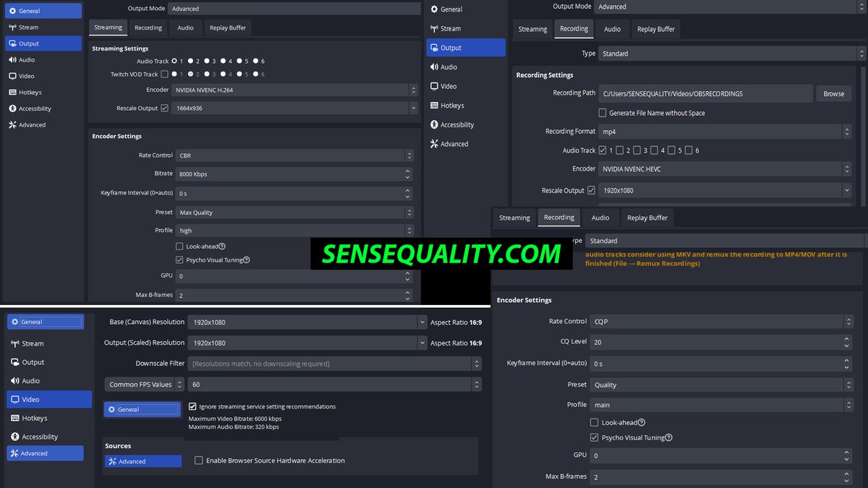Click Look-ahead help icon under Profile main
Viewport: 868px width, 488px height.
pyautogui.click(x=642, y=423)
